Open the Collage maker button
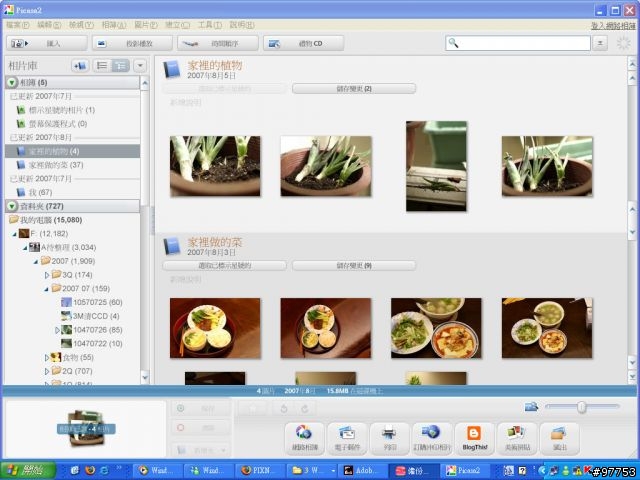640x480 pixels. point(517,438)
